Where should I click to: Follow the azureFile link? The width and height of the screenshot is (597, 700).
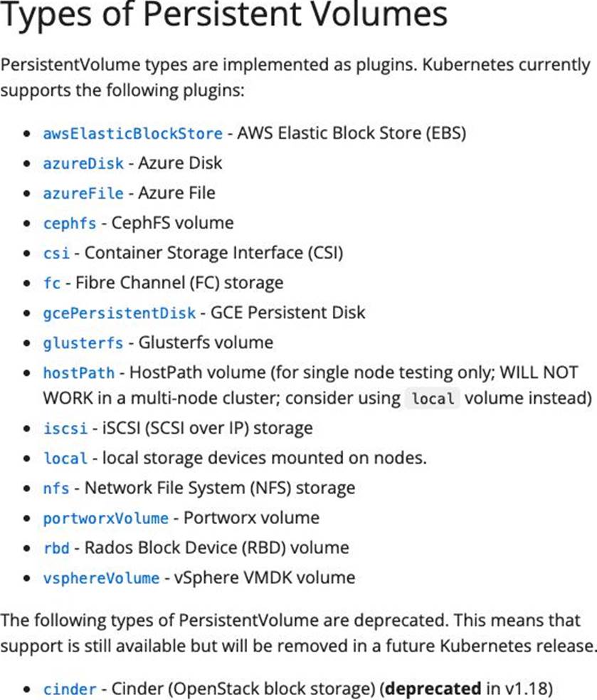point(83,193)
